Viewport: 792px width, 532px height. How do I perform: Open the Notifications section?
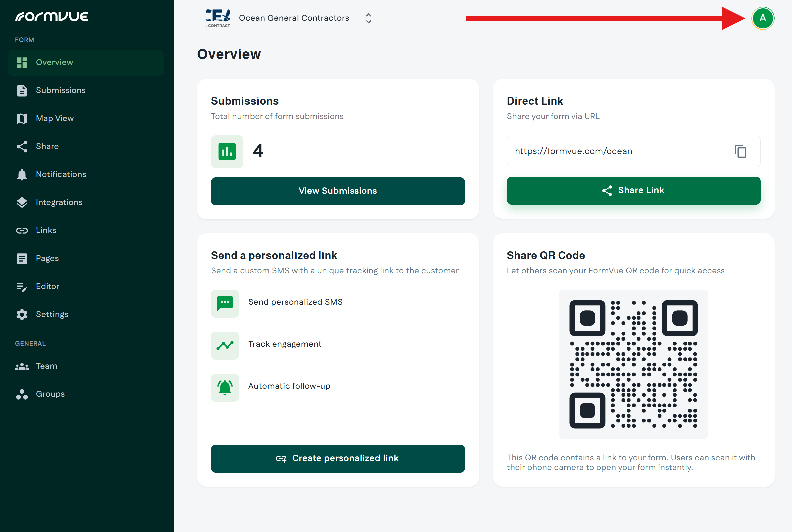click(61, 174)
